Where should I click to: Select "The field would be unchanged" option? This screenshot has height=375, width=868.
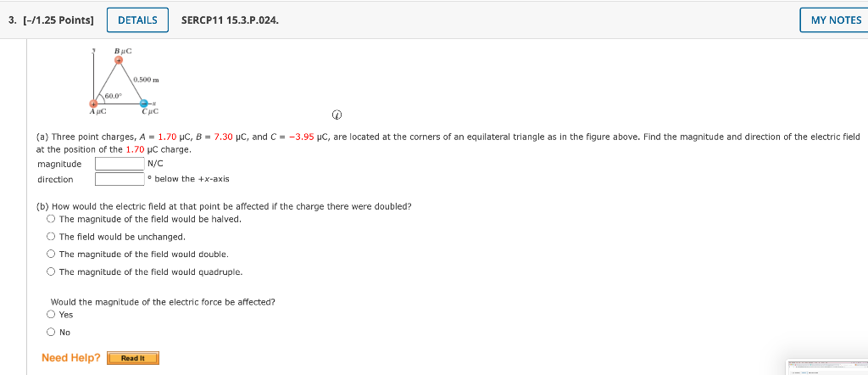pos(51,237)
